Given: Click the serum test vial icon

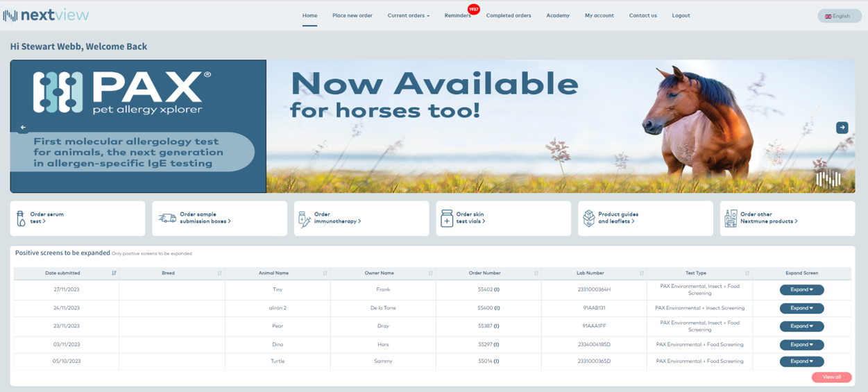Looking at the screenshot, I should pyautogui.click(x=21, y=219).
